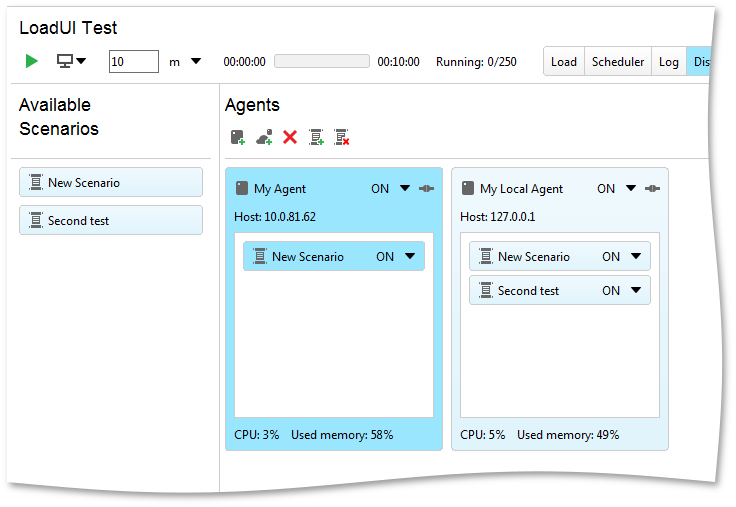This screenshot has height=507, width=736.
Task: Click the CPU: 3% status of My Agent
Action: click(x=256, y=435)
